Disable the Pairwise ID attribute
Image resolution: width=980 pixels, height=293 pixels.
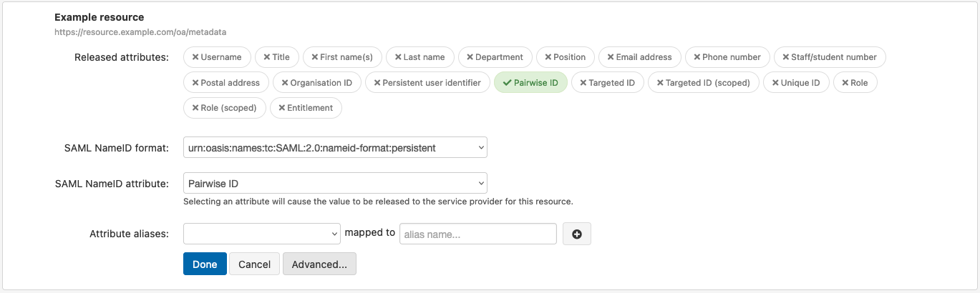530,83
